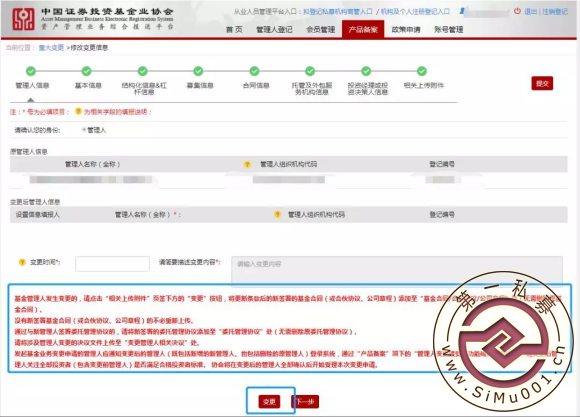Click the 下一步 button
The width and height of the screenshot is (580, 417).
tap(306, 401)
